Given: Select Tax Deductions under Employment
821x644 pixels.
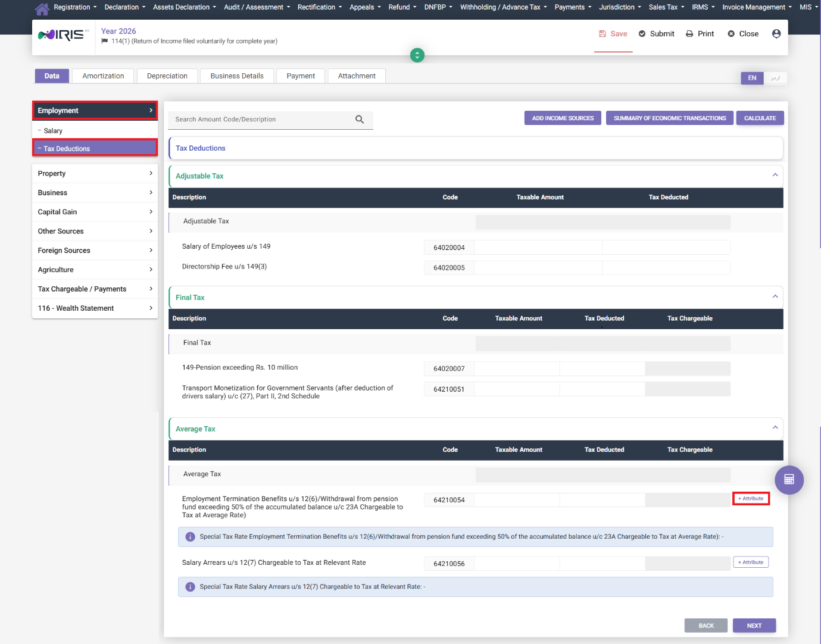Looking at the screenshot, I should [95, 148].
